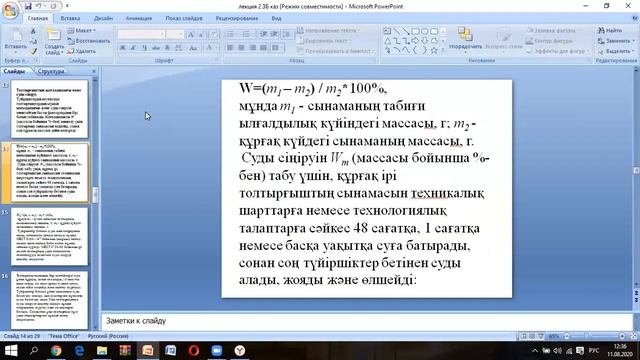Open the font size combo box

click(x=175, y=34)
